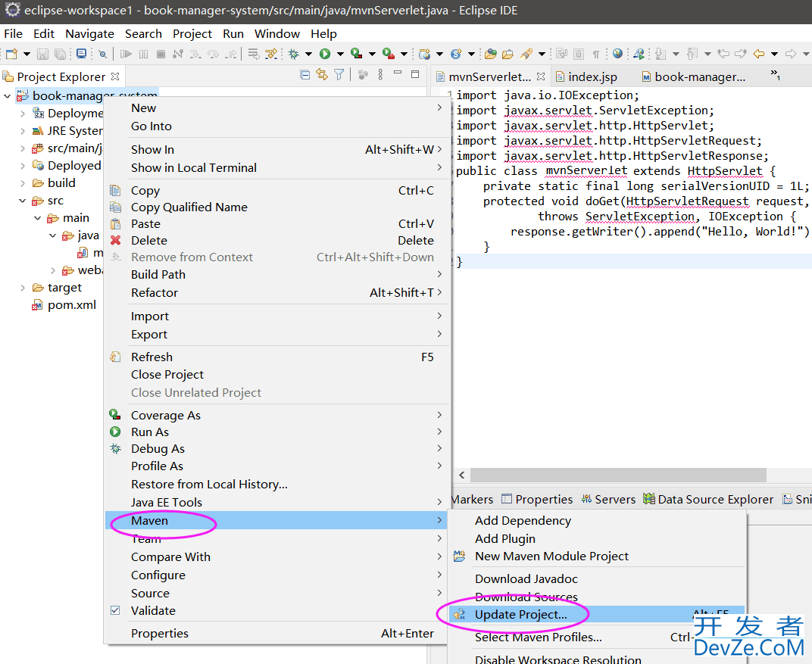
Task: Click the Resume debug icon
Action: pos(126,54)
